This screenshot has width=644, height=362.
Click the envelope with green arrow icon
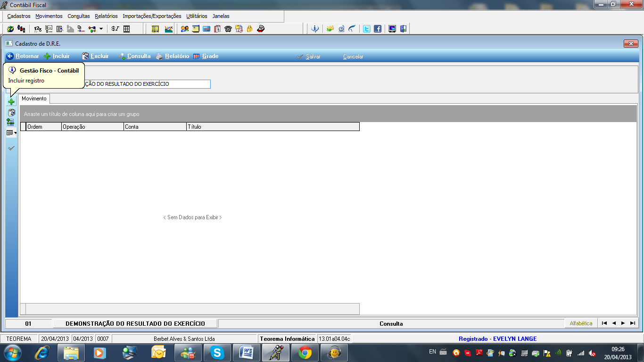coord(330,29)
